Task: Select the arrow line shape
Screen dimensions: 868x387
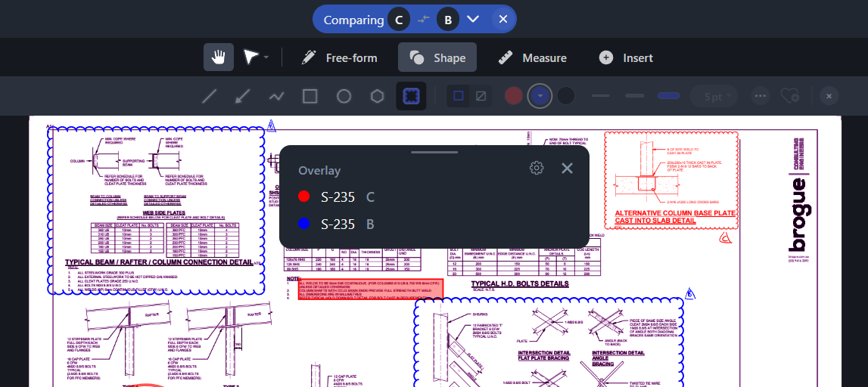Action: (242, 96)
